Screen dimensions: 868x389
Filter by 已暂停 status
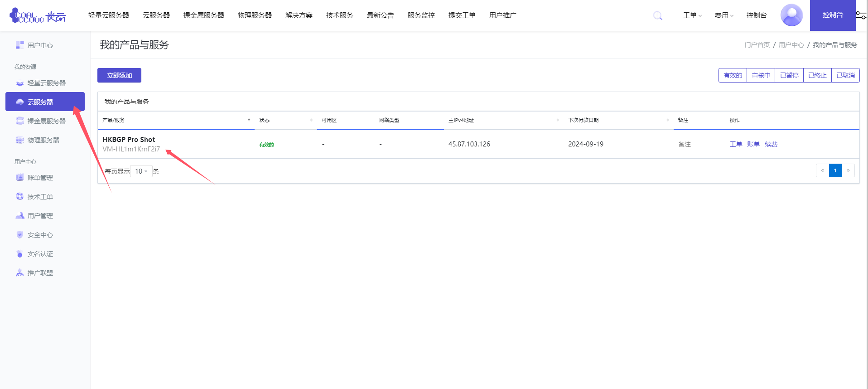[x=789, y=75]
